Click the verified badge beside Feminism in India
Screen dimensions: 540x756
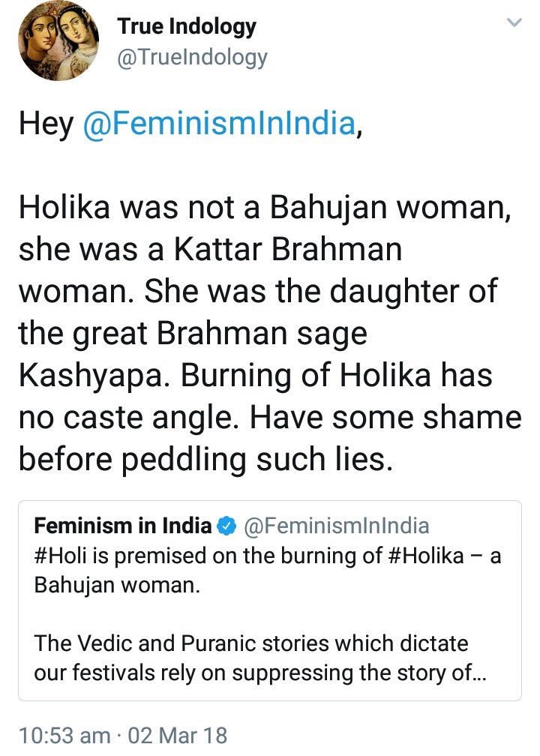(226, 526)
